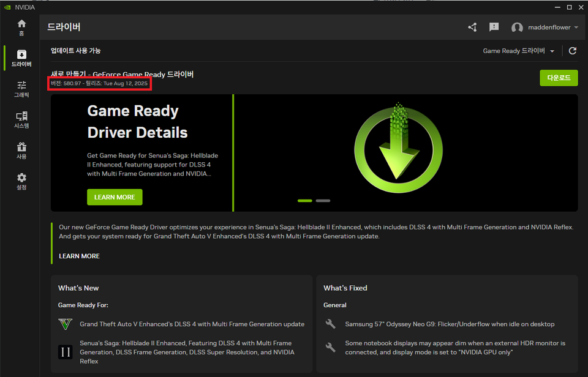Maximize the NVIDIA app window
The image size is (588, 377).
569,7
